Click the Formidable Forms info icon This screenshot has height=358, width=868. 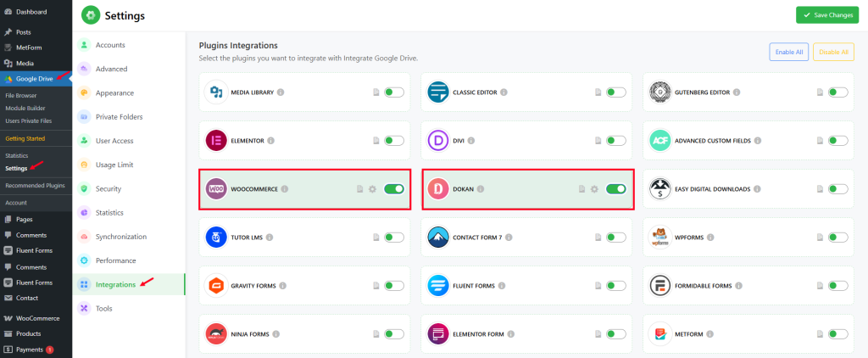coord(738,286)
